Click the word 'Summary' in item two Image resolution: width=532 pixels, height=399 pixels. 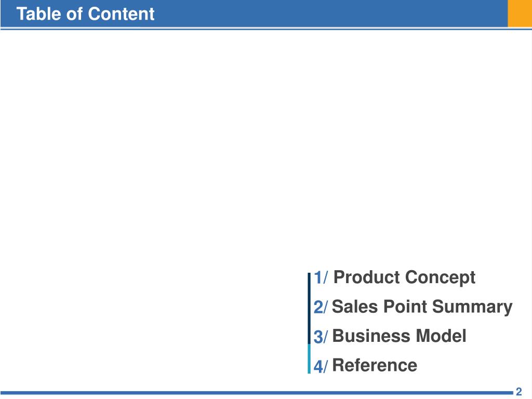tap(472, 307)
